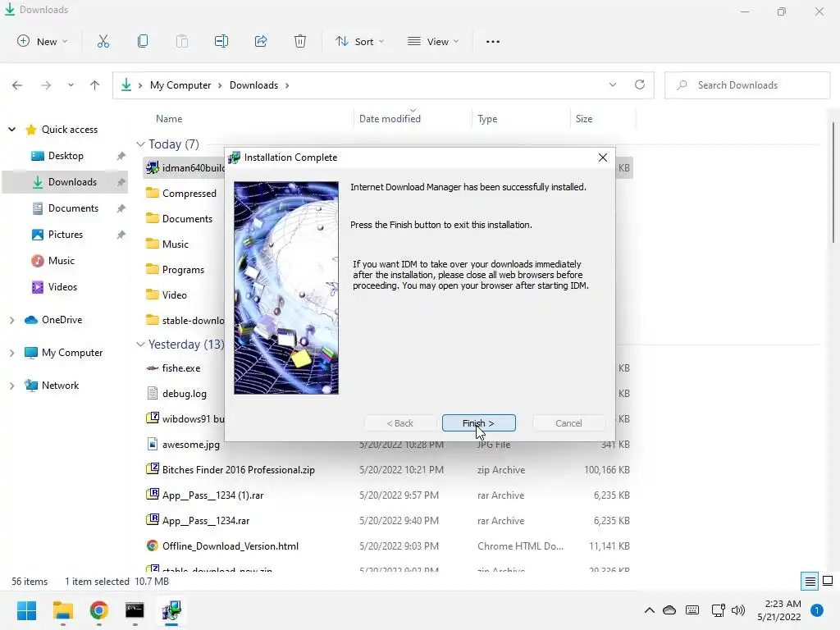The image size is (840, 630).
Task: Click the Rename icon in Explorer toolbar
Action: (x=221, y=41)
